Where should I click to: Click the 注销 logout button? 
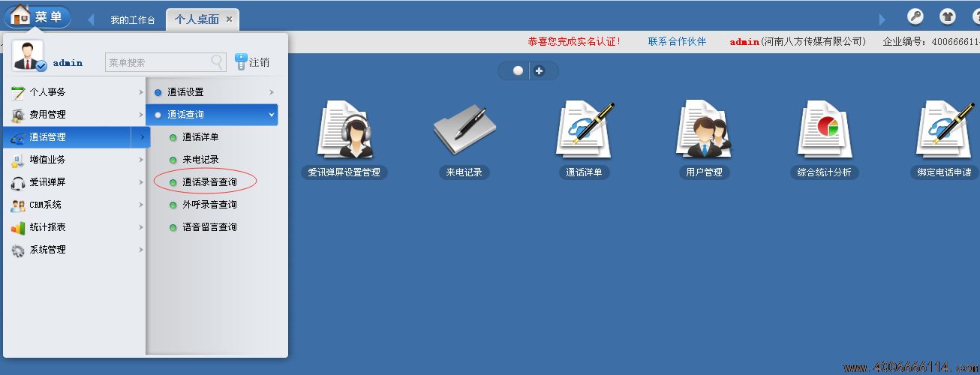click(252, 62)
